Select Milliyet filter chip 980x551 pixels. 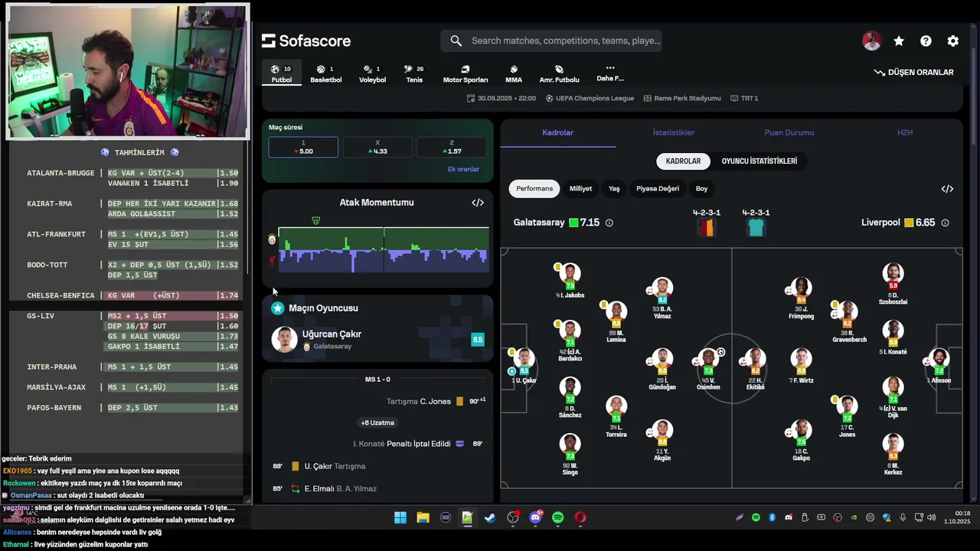[x=580, y=188]
